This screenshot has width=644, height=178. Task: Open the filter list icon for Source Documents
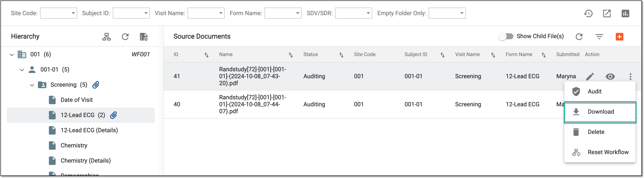[599, 37]
